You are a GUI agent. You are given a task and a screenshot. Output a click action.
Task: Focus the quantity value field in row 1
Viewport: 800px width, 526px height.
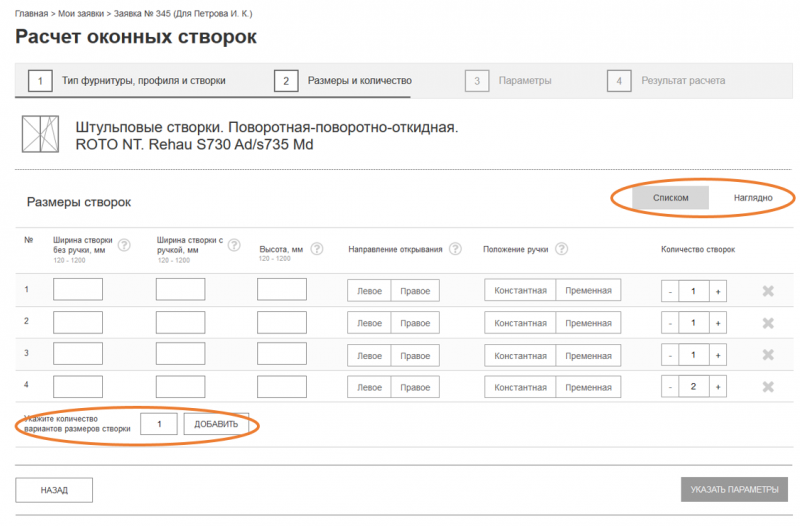point(693,291)
